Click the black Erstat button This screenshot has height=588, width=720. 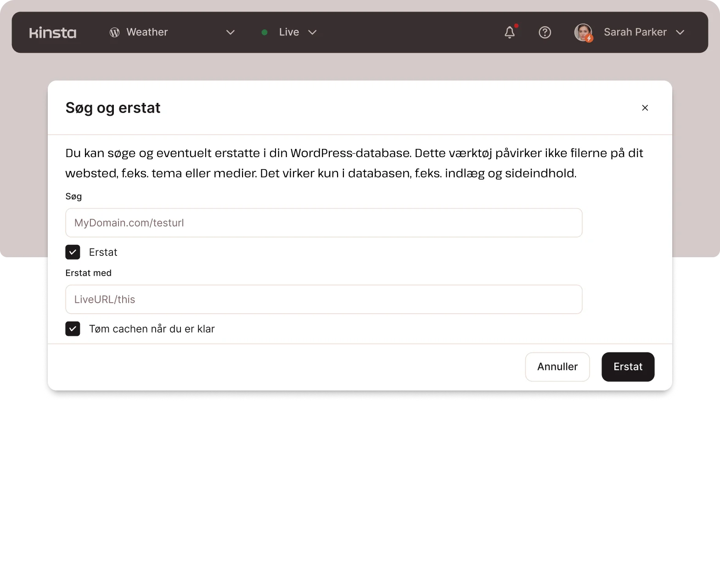(x=628, y=367)
